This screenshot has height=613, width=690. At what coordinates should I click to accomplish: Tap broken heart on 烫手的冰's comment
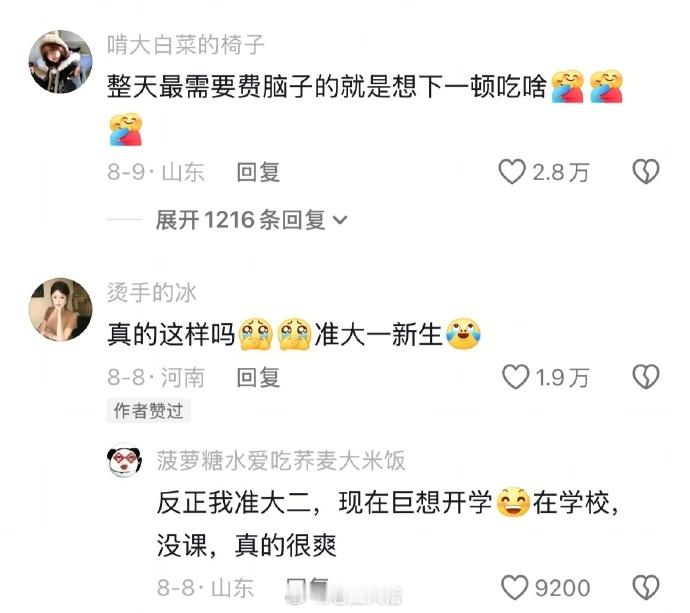pos(646,377)
